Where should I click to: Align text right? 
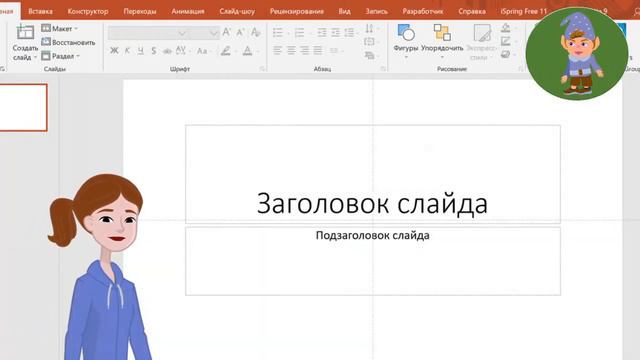[x=304, y=51]
